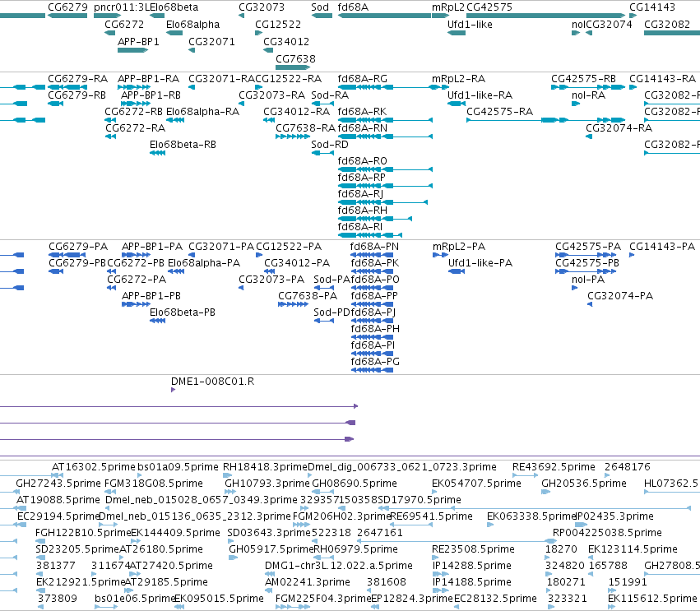Image resolution: width=700 pixels, height=611 pixels.
Task: Open transcript APP-BP1-RA
Action: [x=148, y=79]
